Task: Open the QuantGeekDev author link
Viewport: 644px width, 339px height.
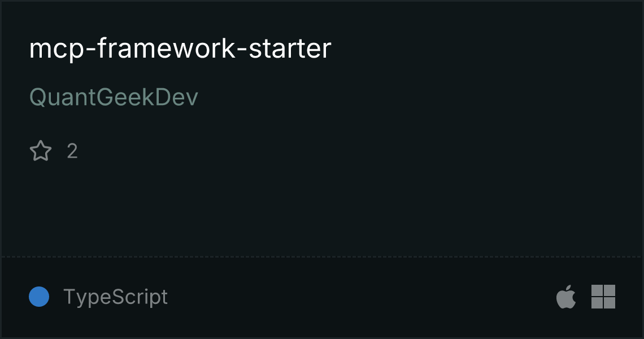Action: point(114,97)
